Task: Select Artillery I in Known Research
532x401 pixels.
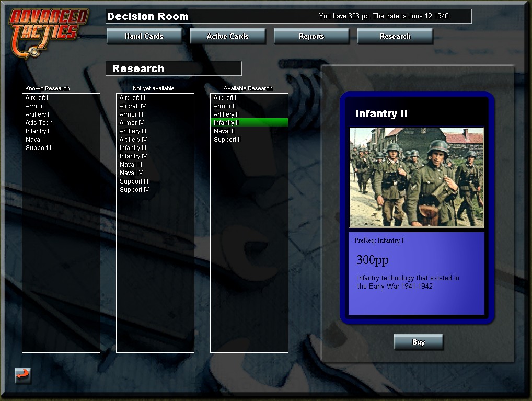Action: (61, 114)
